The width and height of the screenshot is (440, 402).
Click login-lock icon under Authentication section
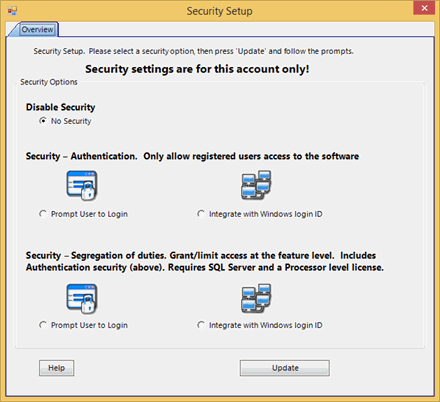(x=82, y=186)
